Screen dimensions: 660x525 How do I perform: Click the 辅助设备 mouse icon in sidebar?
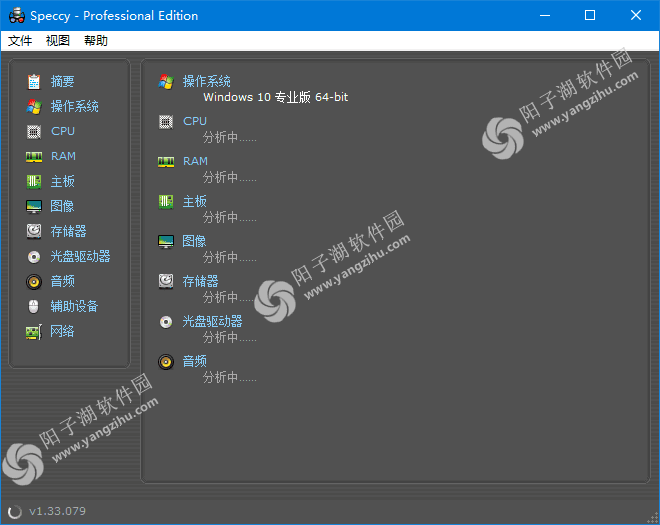point(34,306)
